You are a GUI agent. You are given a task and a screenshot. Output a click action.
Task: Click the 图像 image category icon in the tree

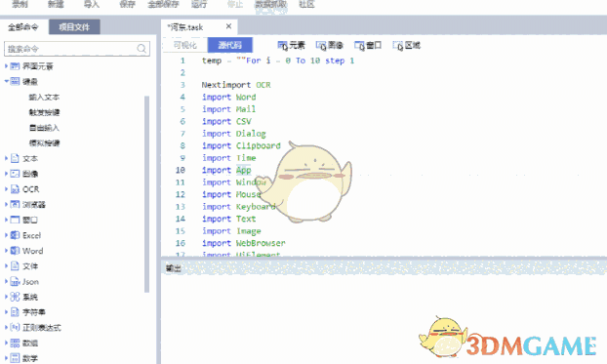tap(15, 174)
